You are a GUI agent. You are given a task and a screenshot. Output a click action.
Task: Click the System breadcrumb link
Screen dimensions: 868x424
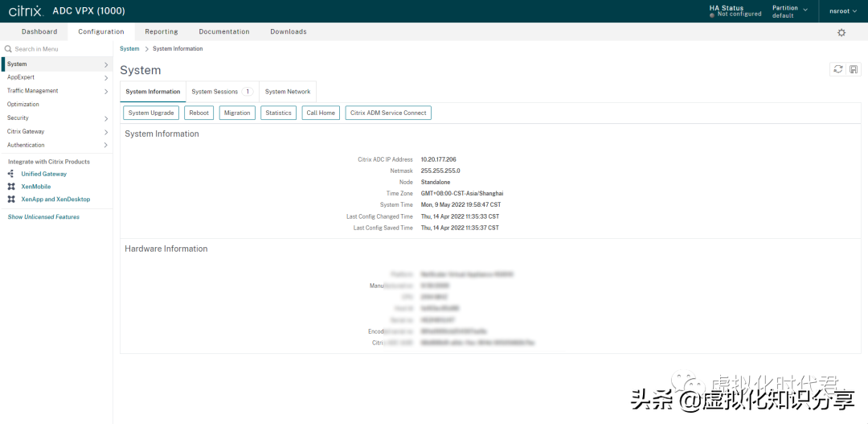click(x=129, y=49)
